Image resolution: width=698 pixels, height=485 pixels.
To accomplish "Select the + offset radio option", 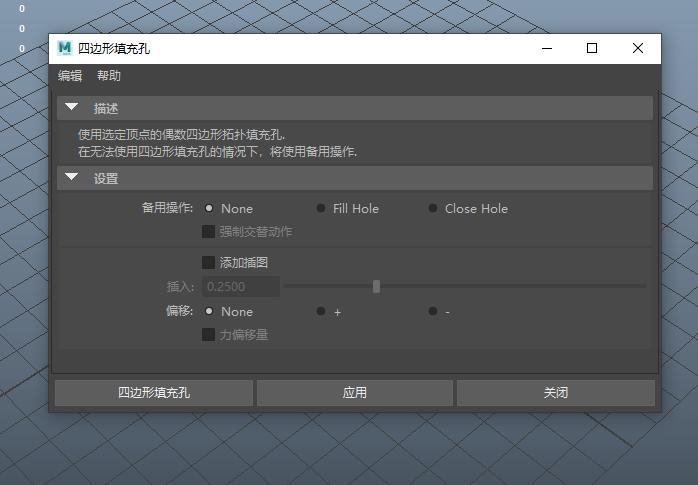I will [321, 311].
